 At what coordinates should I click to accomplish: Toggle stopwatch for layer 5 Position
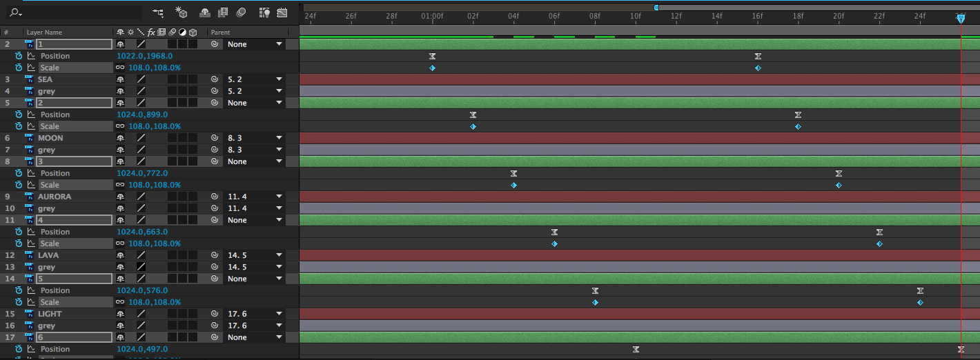pos(19,290)
